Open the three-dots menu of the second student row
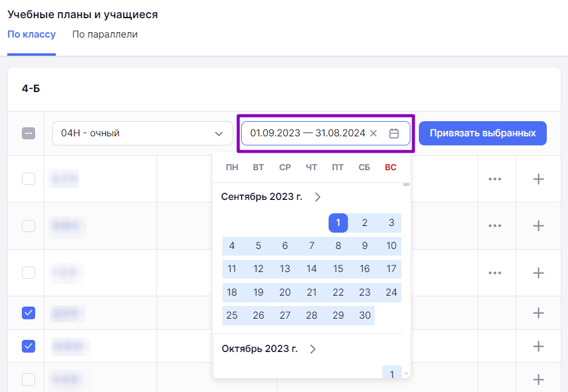 point(495,225)
